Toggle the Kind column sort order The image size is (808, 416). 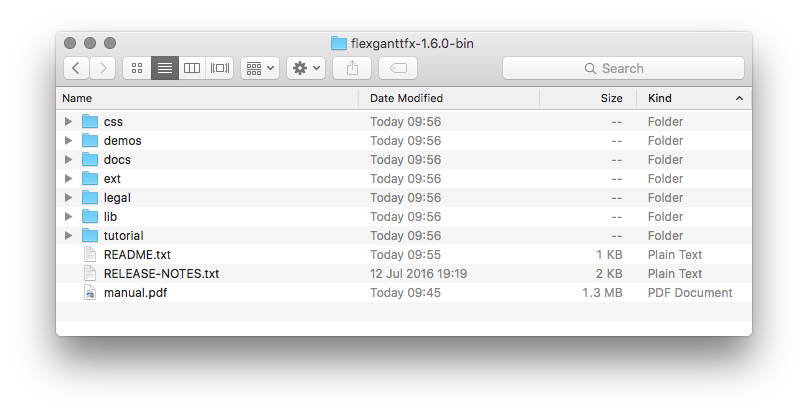coord(695,98)
